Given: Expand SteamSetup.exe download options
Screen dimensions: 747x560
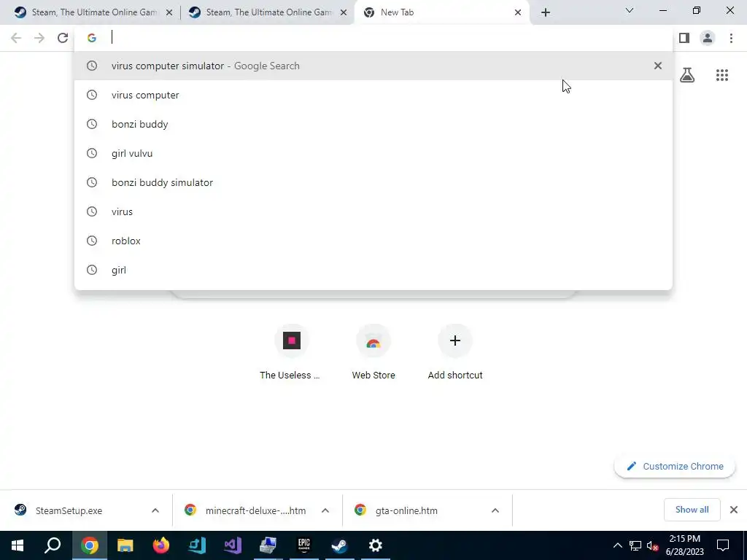Looking at the screenshot, I should 155,510.
